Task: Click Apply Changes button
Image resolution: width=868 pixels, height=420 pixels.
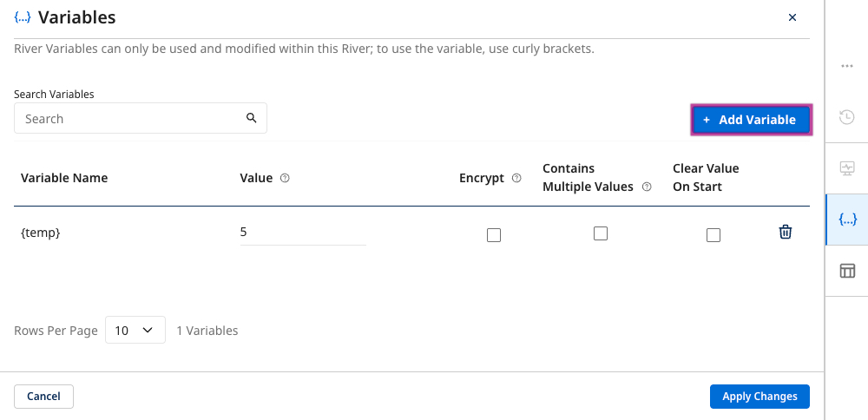Action: pyautogui.click(x=759, y=397)
